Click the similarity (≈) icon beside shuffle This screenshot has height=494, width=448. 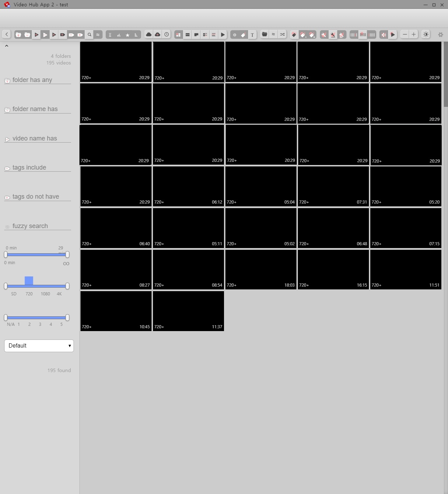coord(273,34)
